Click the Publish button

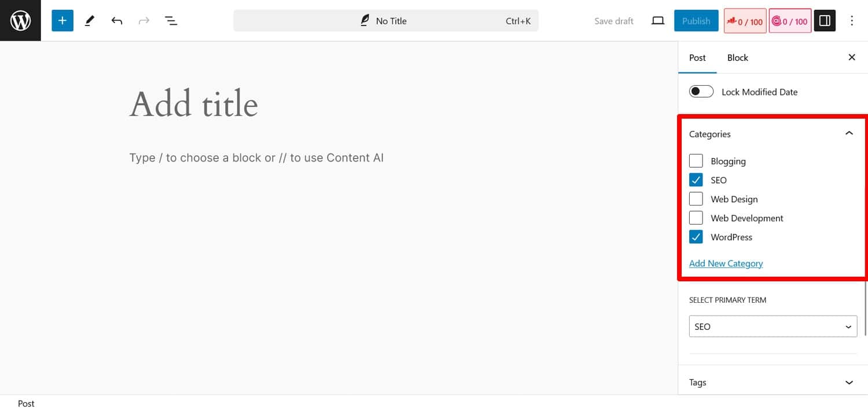point(696,20)
